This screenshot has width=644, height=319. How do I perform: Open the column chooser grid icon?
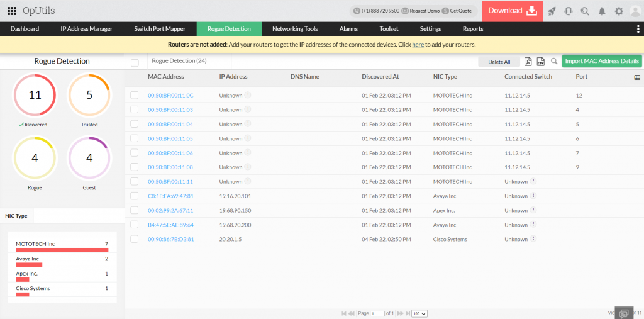tap(637, 77)
